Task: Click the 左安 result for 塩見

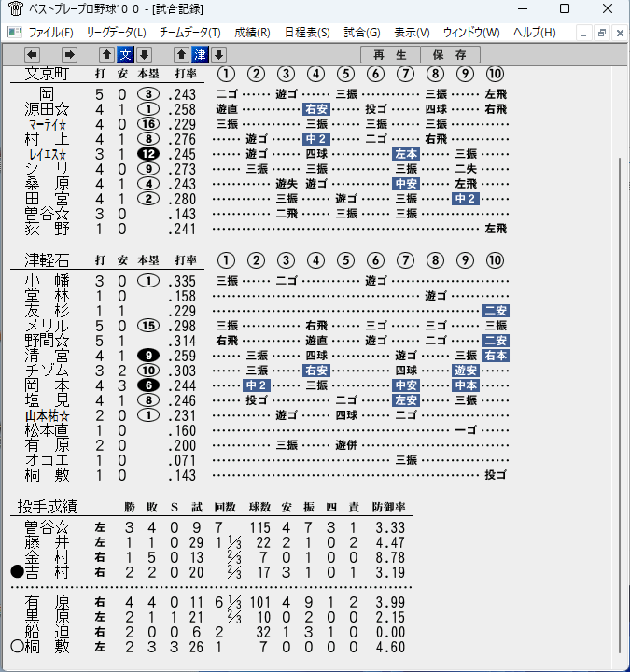Action: 406,400
